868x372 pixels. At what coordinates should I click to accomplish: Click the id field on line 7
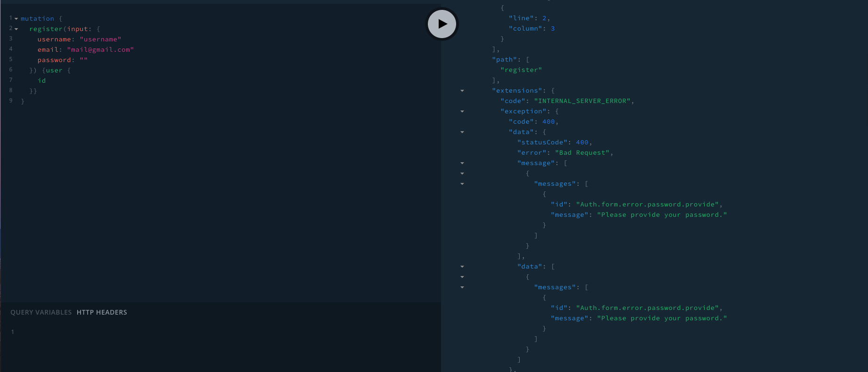pyautogui.click(x=42, y=81)
